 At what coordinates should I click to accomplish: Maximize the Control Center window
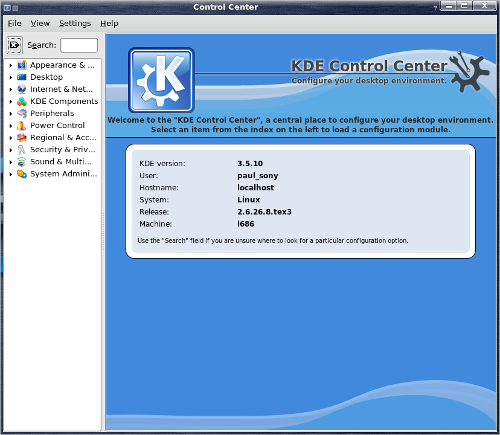click(465, 6)
